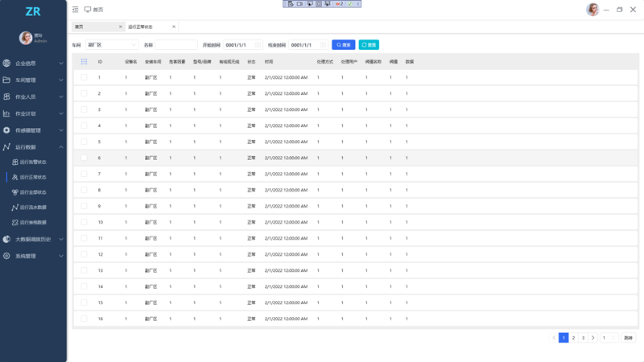Click the 作业计划 bar chart icon
This screenshot has height=362, width=644.
[6, 113]
